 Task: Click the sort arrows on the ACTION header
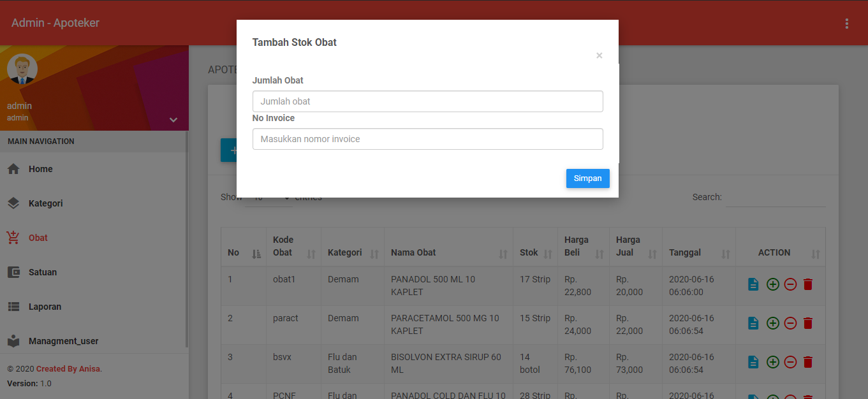(x=816, y=254)
